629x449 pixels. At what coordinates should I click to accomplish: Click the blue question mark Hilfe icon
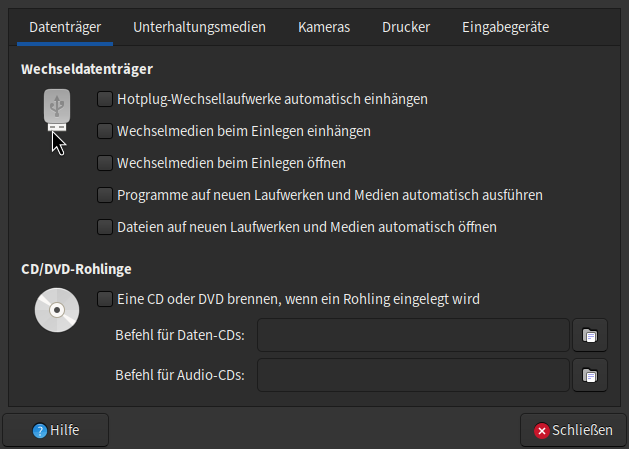pos(40,431)
